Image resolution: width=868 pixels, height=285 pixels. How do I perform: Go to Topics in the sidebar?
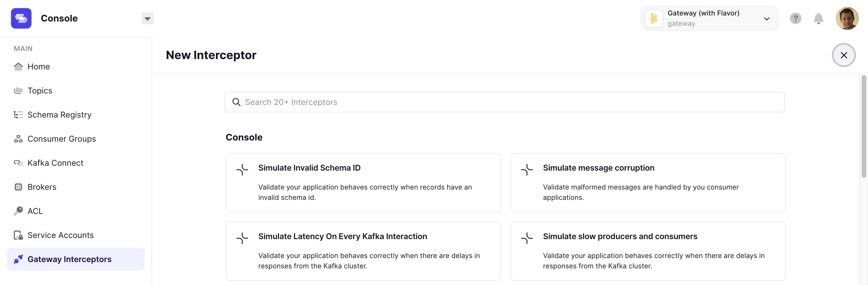(40, 91)
